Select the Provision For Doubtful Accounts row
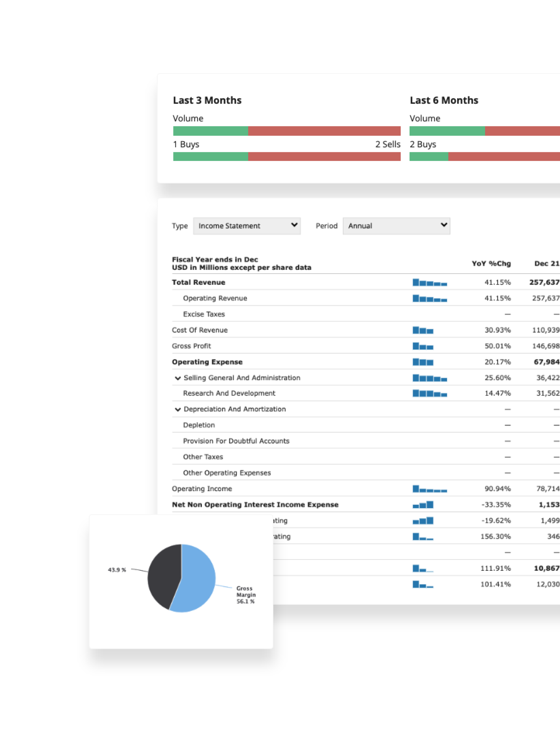The image size is (560, 744). 236,441
